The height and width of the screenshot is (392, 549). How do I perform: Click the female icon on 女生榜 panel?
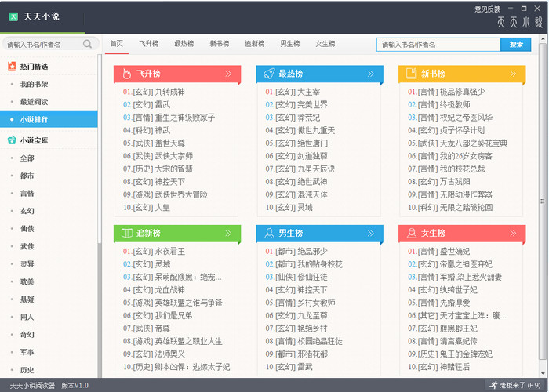click(x=410, y=233)
